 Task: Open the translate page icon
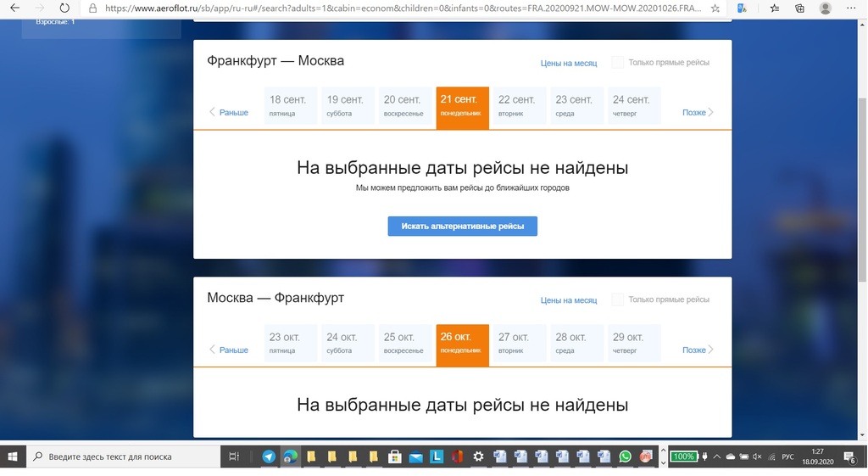[x=742, y=8]
